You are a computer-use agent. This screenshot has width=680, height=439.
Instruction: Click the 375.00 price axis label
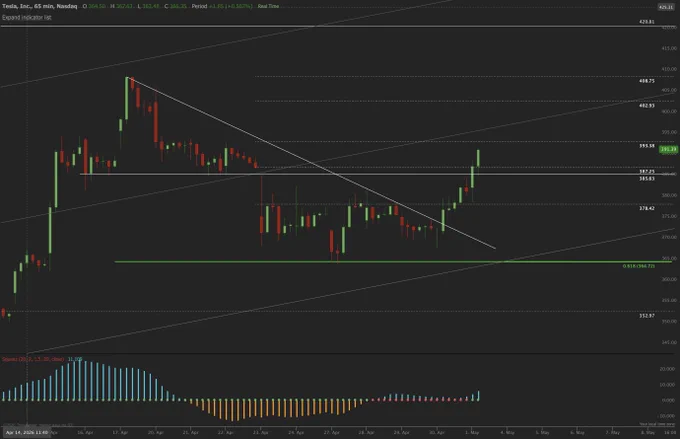(669, 216)
